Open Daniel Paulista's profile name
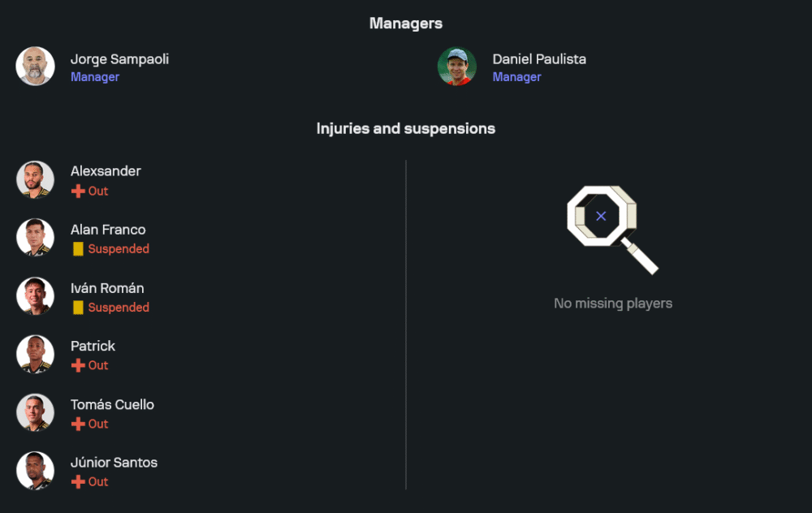The height and width of the screenshot is (513, 812). point(539,59)
